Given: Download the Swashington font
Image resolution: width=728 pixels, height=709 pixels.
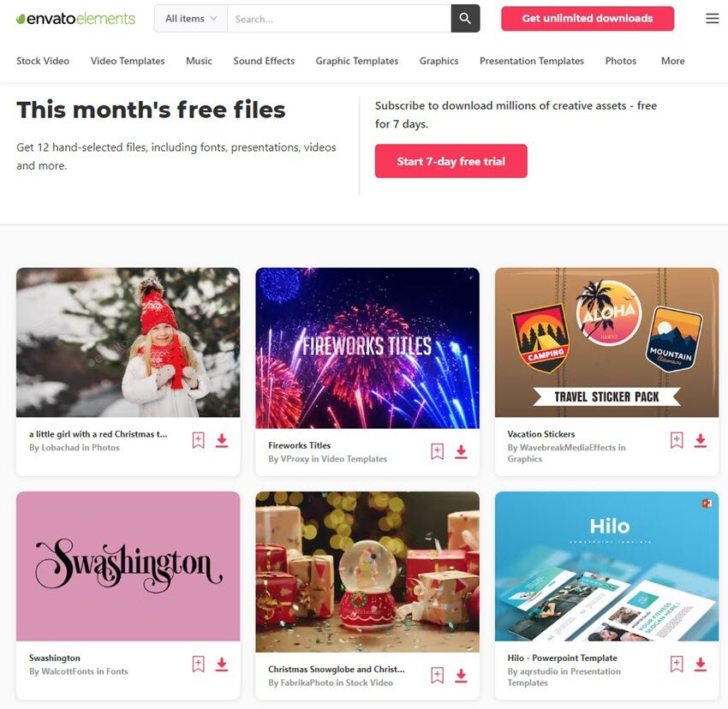Looking at the screenshot, I should [222, 664].
